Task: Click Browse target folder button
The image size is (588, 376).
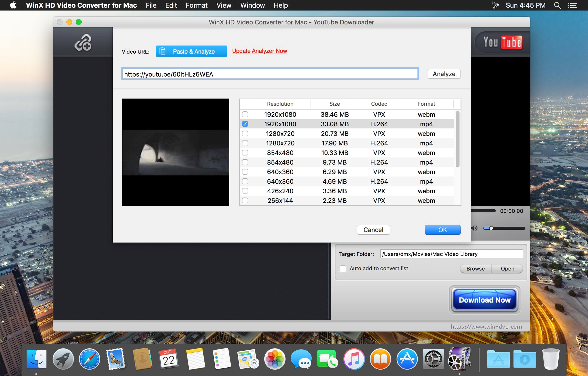Action: pyautogui.click(x=475, y=268)
